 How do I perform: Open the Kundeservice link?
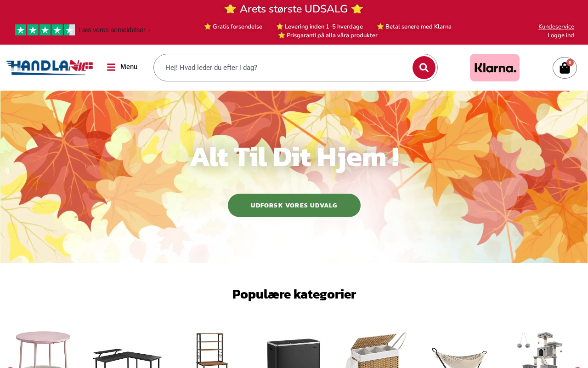[x=556, y=27]
